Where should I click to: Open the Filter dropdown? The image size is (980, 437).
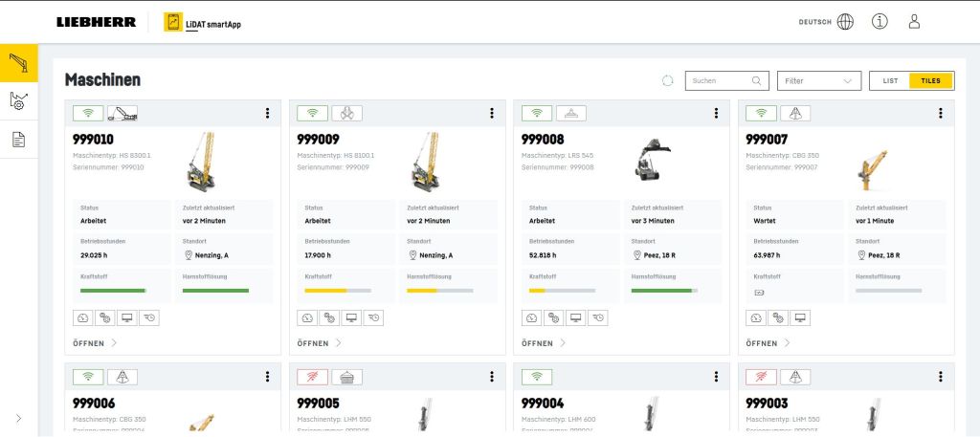tap(816, 81)
